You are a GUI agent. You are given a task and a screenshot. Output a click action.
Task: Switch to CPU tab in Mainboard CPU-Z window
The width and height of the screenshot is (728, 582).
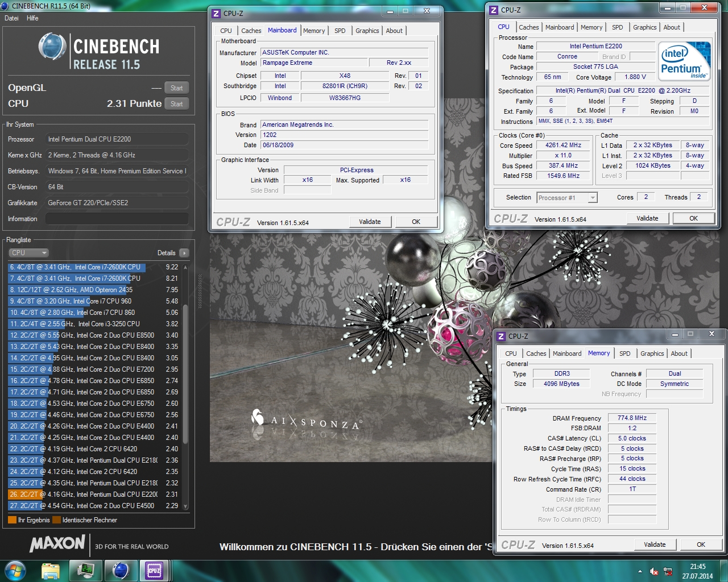pos(226,31)
